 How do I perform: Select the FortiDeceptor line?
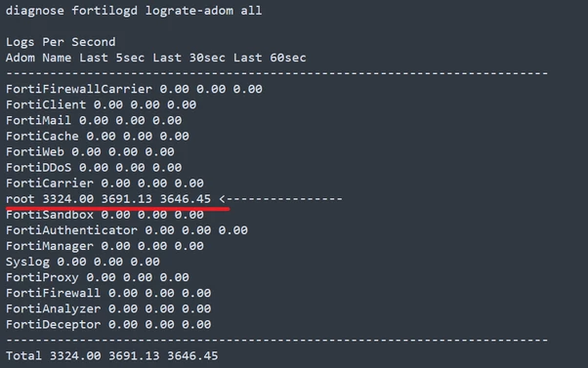[x=108, y=324]
